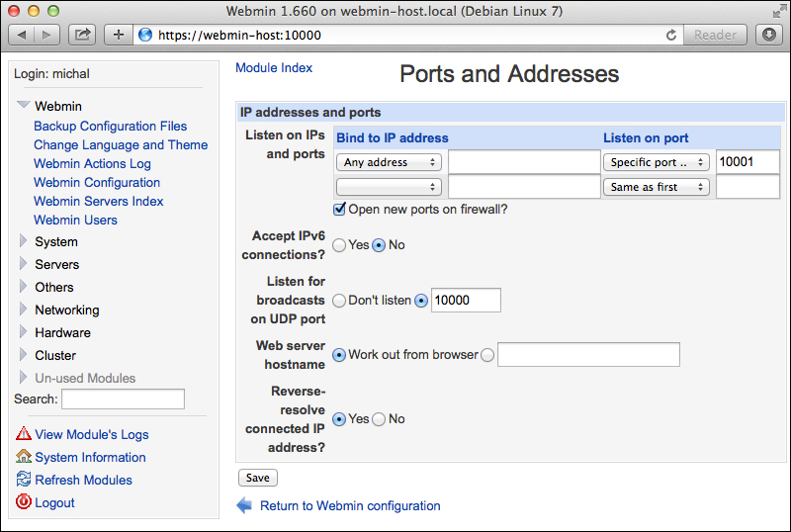Open the Same as first port dropdown
Screen dimensions: 791x532
click(657, 187)
